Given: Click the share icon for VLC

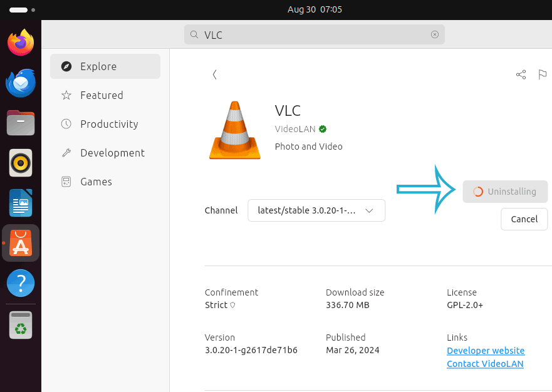Looking at the screenshot, I should 521,75.
